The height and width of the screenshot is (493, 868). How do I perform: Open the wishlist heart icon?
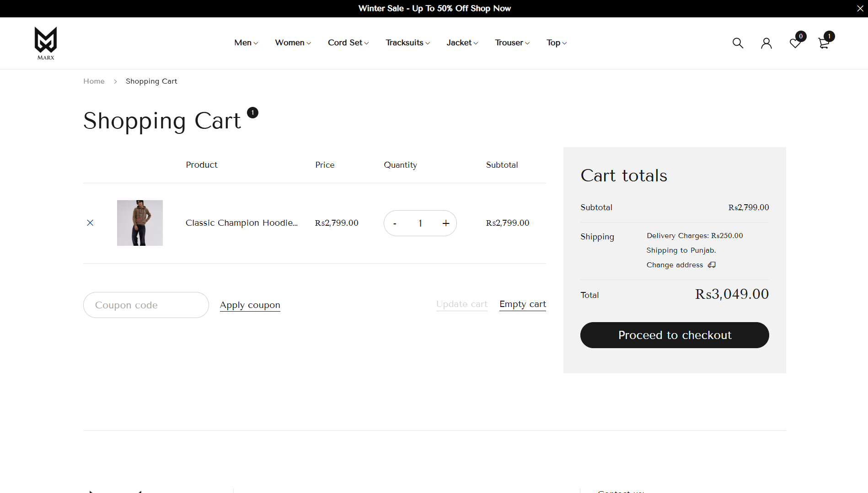coord(795,43)
